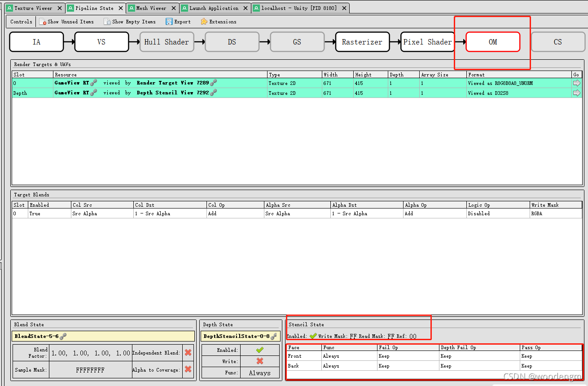Viewport: 588px width, 386px height.
Task: Select the Rasterizer stage
Action: (x=362, y=42)
